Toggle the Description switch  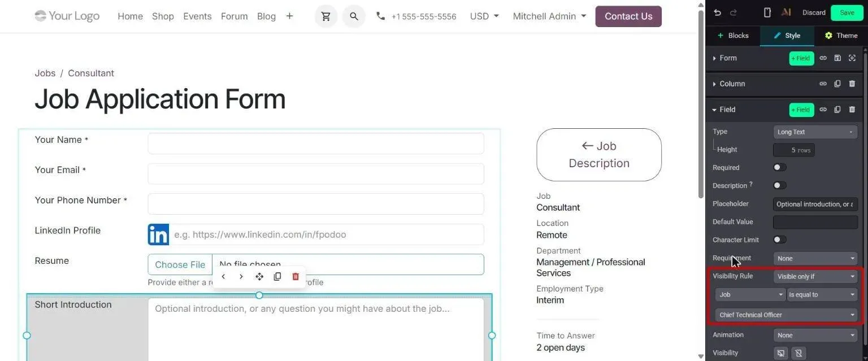click(780, 186)
